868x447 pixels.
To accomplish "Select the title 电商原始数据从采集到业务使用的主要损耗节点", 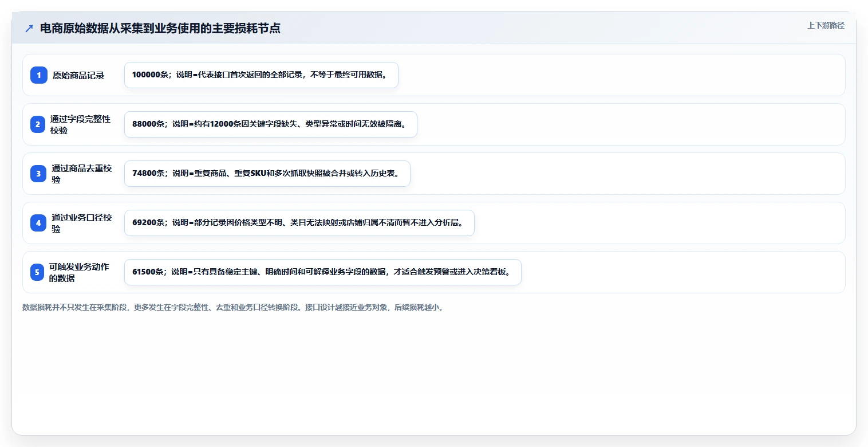I will pyautogui.click(x=160, y=28).
